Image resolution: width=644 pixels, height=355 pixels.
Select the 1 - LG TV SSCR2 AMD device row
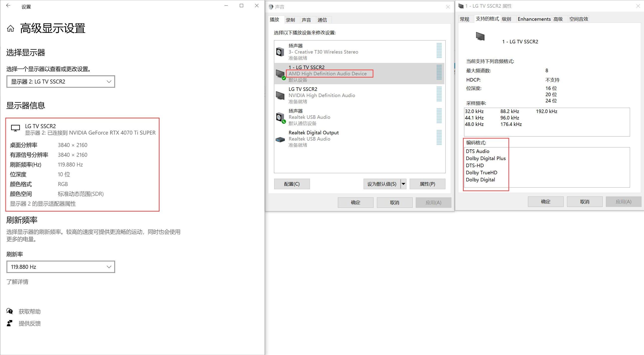pyautogui.click(x=359, y=74)
